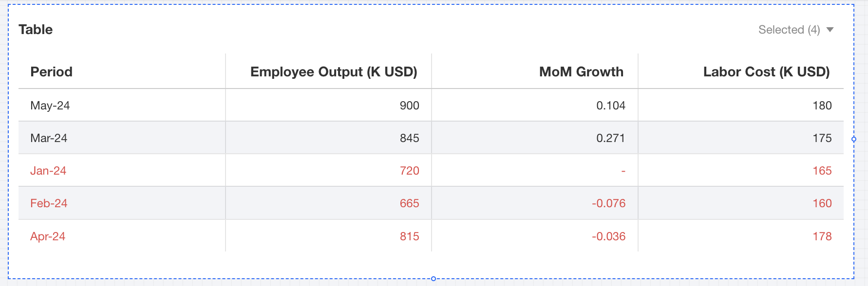Click the -0.076 MoM growth value
Screen dimensions: 868x286
[x=608, y=203]
